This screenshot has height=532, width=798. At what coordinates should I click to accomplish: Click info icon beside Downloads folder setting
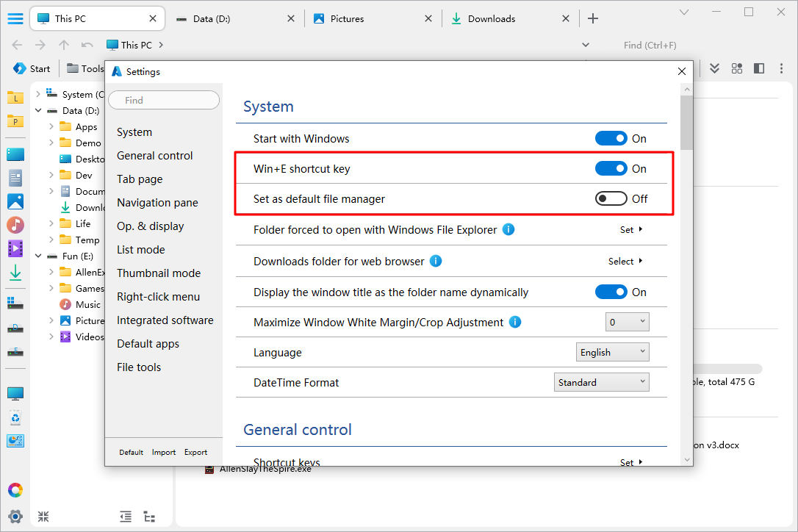pyautogui.click(x=435, y=261)
